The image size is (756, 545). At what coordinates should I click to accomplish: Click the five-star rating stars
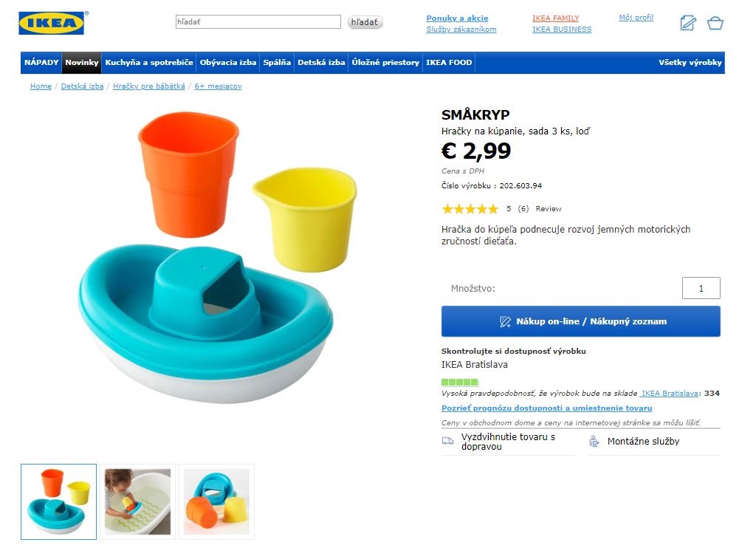point(470,209)
